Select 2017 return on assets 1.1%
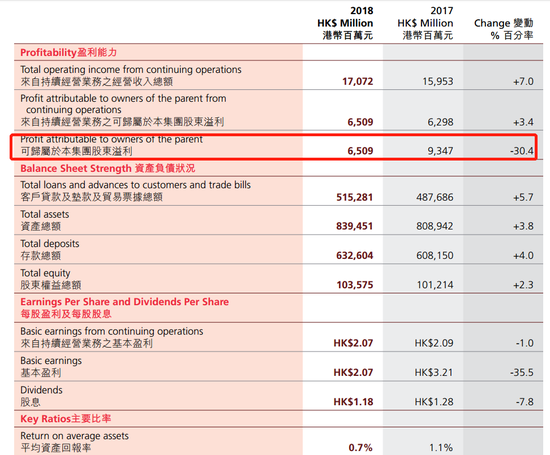The width and height of the screenshot is (550, 455). (x=441, y=448)
